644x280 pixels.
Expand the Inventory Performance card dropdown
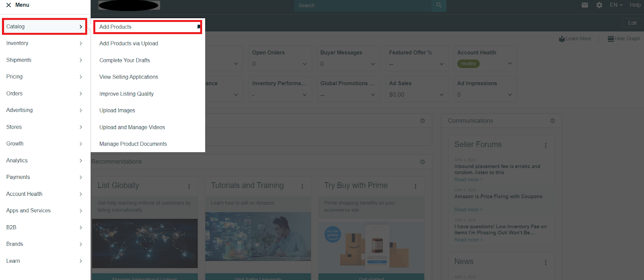(x=305, y=95)
